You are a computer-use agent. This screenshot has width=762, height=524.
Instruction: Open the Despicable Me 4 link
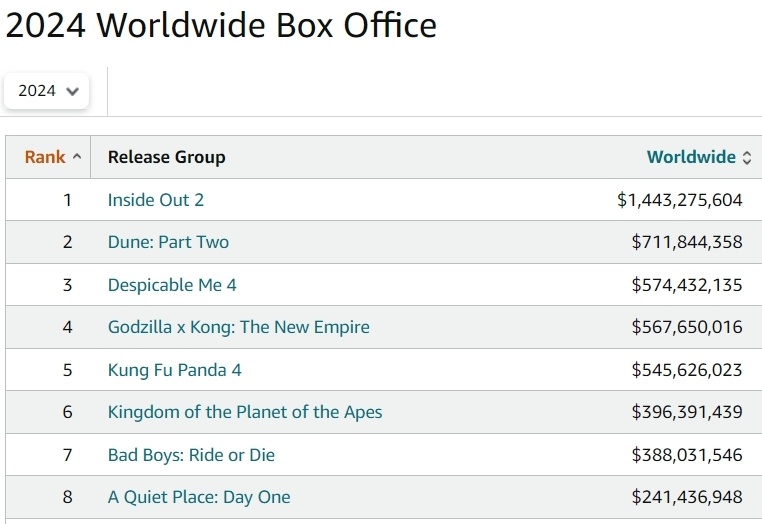(172, 285)
